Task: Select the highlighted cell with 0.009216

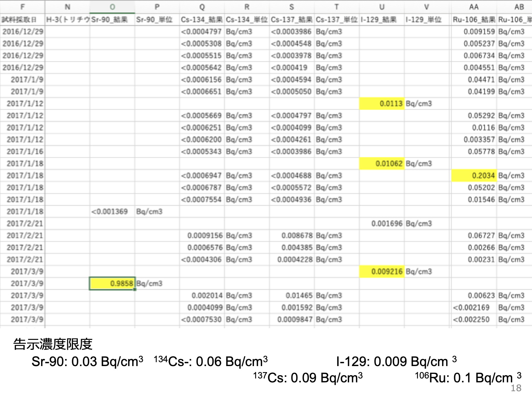Action: click(x=382, y=272)
